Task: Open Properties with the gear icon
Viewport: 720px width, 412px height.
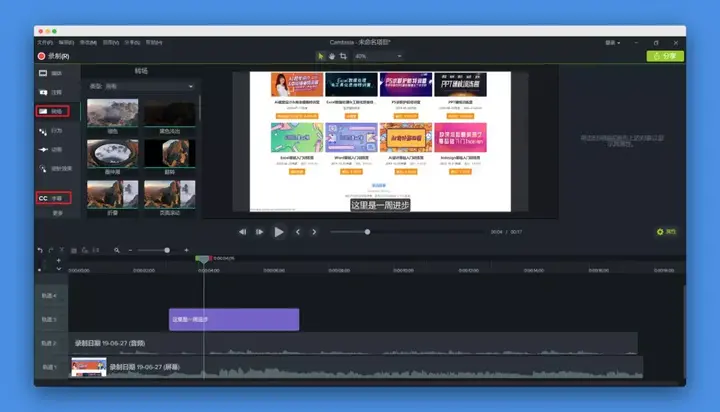Action: click(666, 232)
